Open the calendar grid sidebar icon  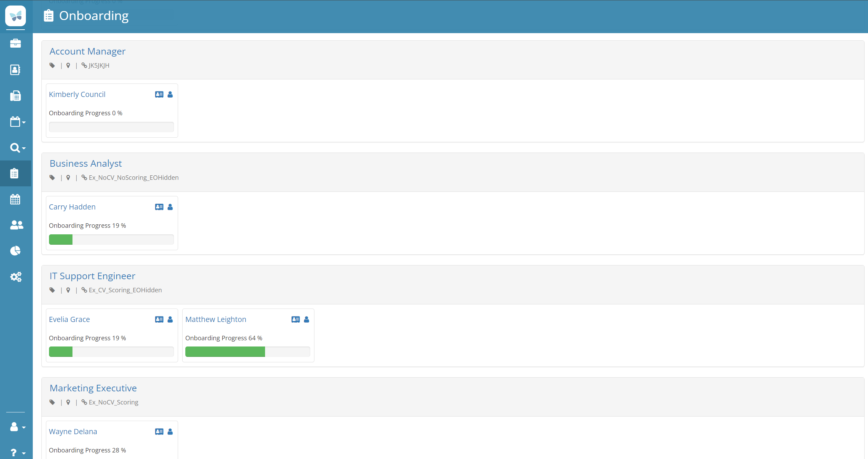pos(16,199)
